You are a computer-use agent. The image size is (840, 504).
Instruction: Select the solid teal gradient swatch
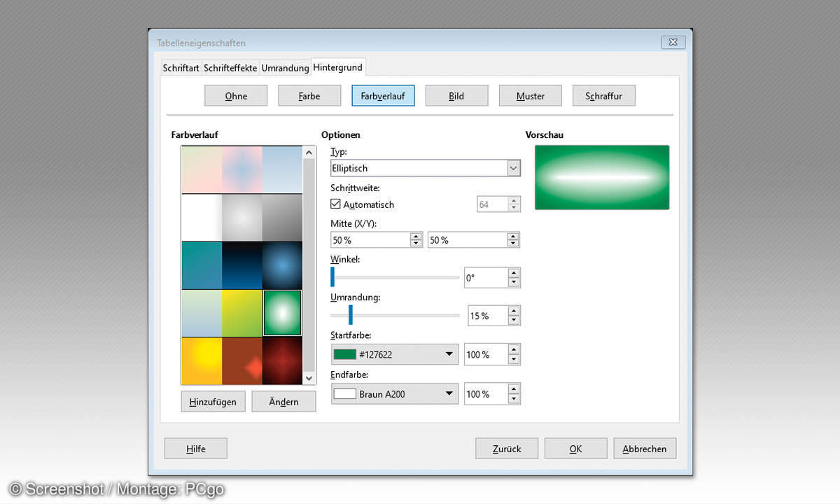pos(202,265)
